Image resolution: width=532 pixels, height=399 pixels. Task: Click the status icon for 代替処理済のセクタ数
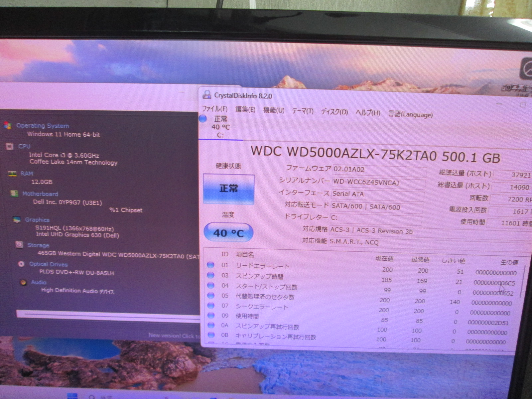click(211, 295)
